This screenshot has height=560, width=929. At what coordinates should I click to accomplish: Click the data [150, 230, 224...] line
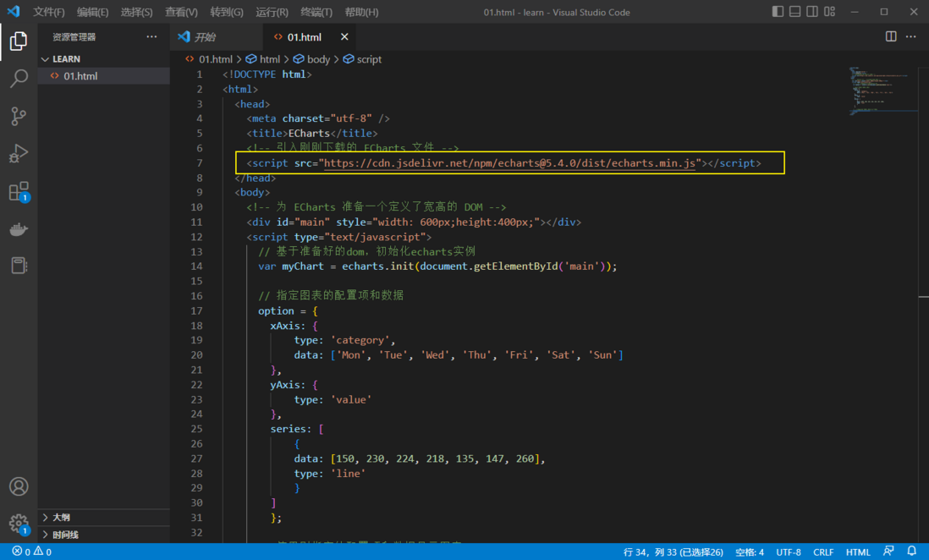pos(419,458)
